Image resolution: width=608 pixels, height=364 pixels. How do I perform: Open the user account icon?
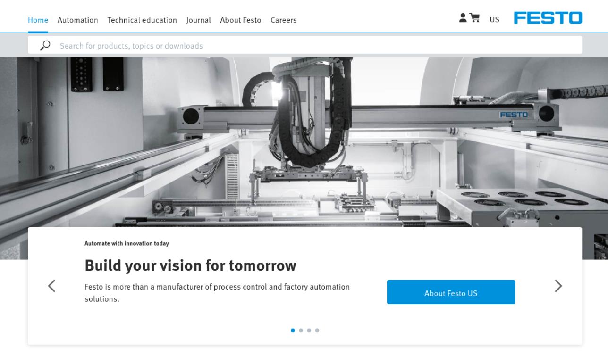pyautogui.click(x=463, y=19)
